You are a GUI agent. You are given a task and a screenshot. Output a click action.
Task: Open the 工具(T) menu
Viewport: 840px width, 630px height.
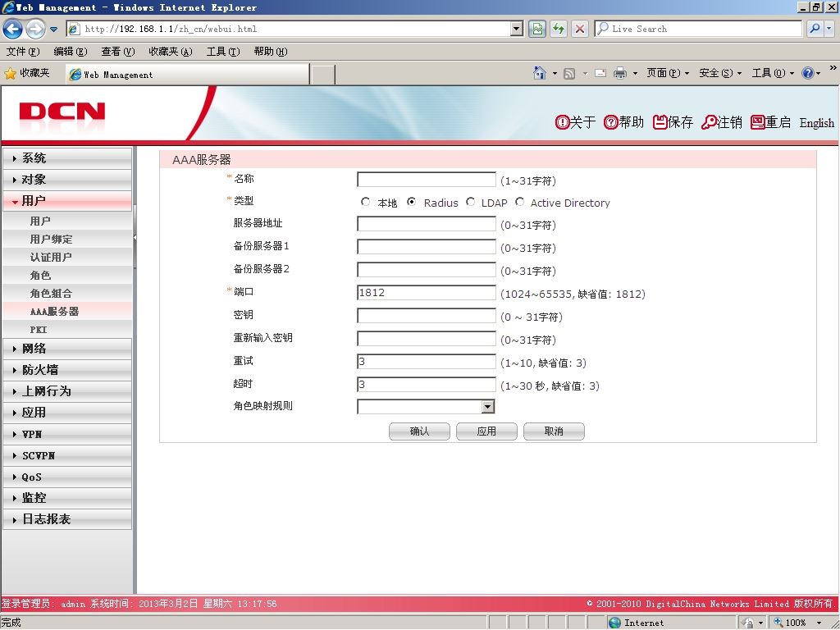point(223,52)
